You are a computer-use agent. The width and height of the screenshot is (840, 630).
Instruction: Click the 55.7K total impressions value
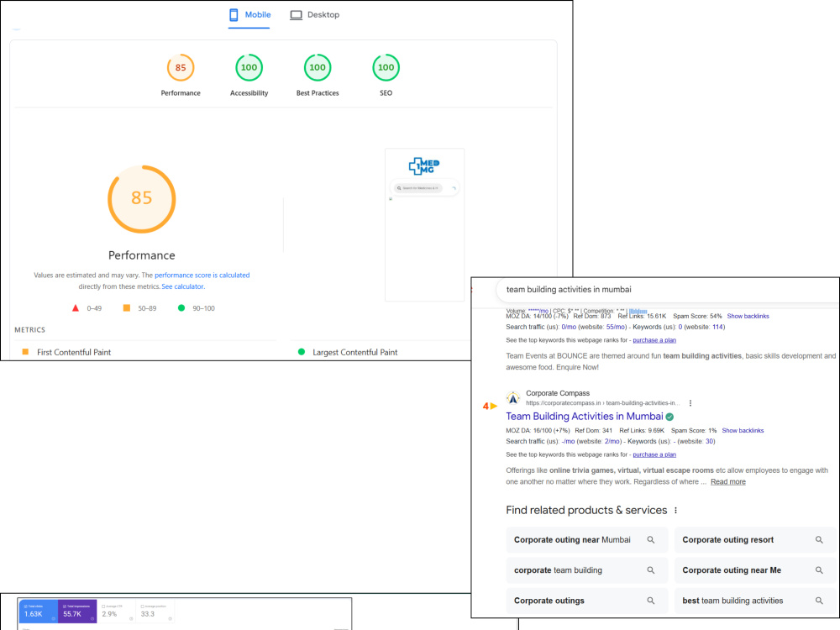click(72, 614)
